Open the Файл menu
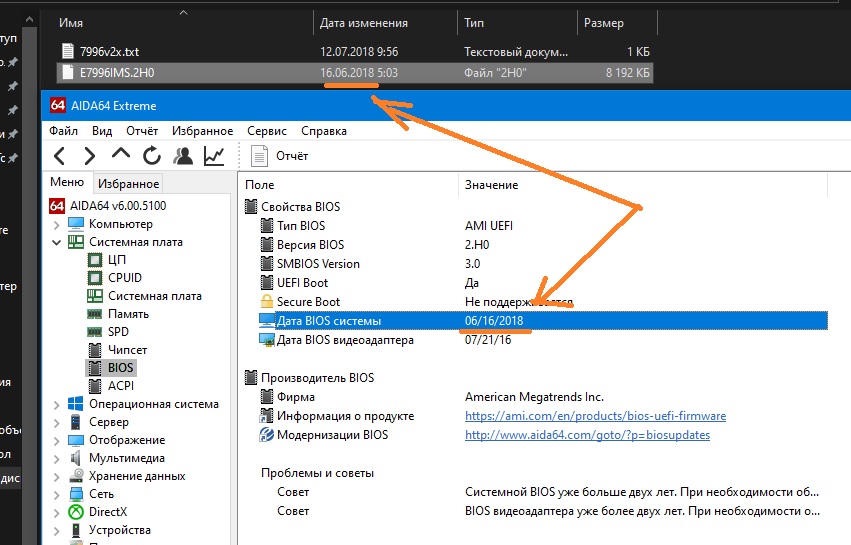 coord(63,131)
